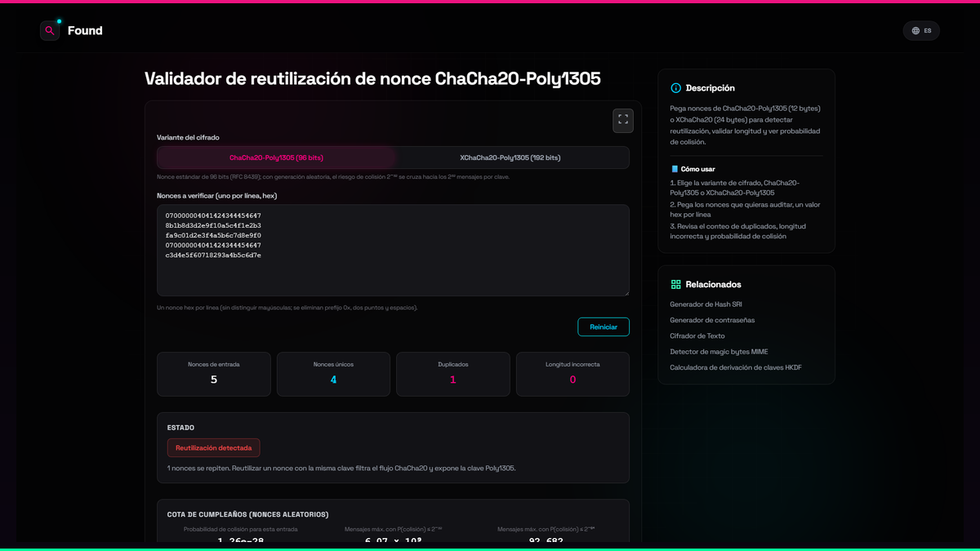Open the ES language selector
The height and width of the screenshot is (551, 980).
(921, 31)
